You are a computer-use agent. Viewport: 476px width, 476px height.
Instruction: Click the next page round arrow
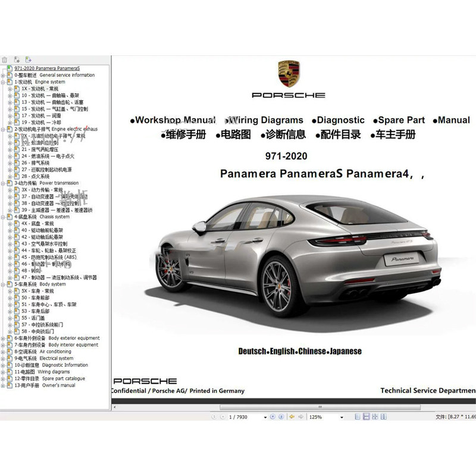[x=273, y=417]
